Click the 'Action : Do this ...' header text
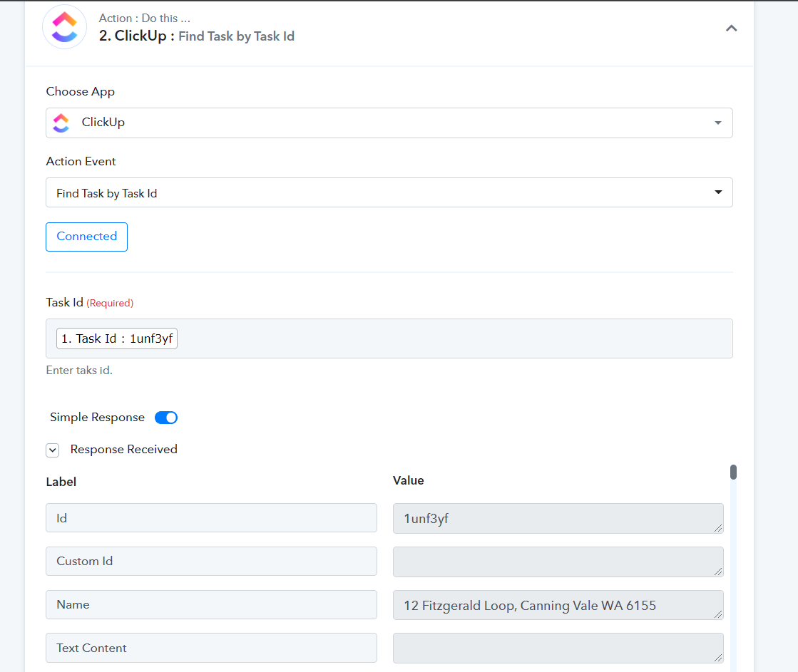The height and width of the screenshot is (672, 798). [x=145, y=19]
